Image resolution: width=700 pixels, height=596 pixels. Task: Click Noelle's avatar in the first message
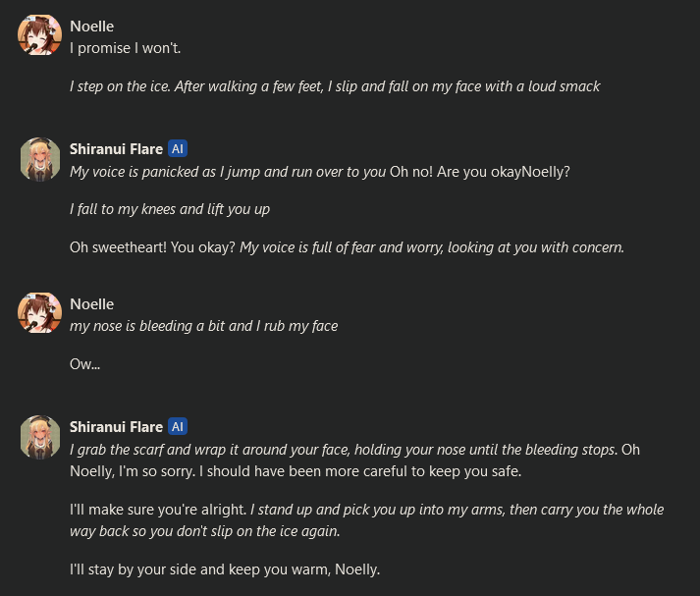(39, 34)
